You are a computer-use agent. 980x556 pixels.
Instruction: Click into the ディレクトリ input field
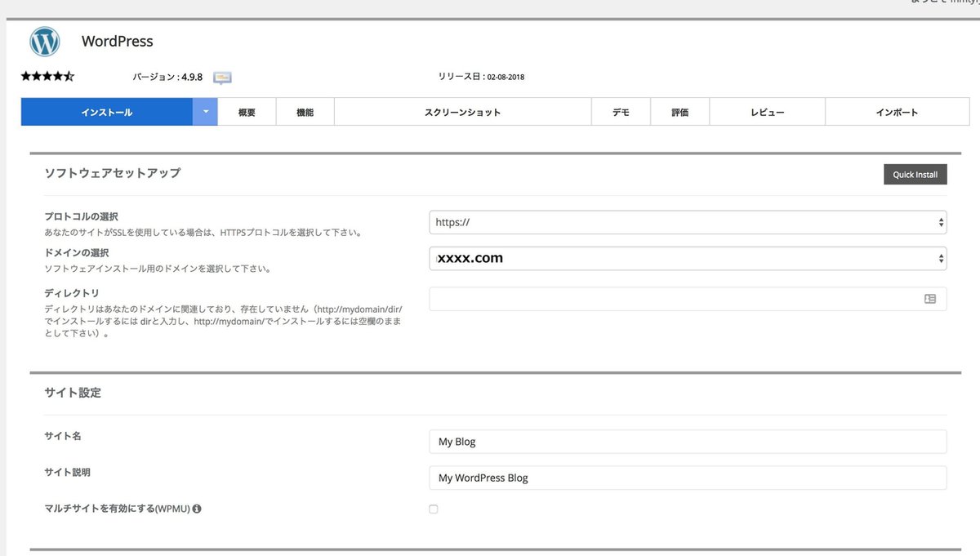tap(688, 299)
